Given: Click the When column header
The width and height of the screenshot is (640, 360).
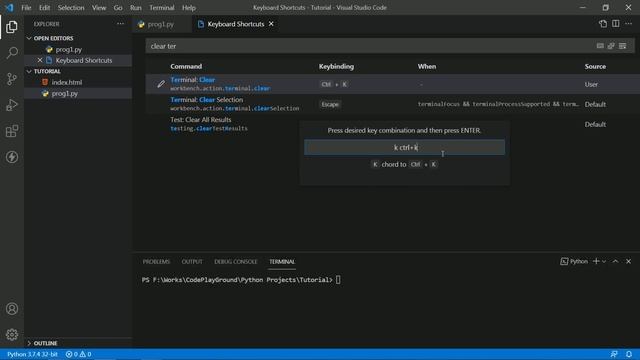Looking at the screenshot, I should coord(427,67).
